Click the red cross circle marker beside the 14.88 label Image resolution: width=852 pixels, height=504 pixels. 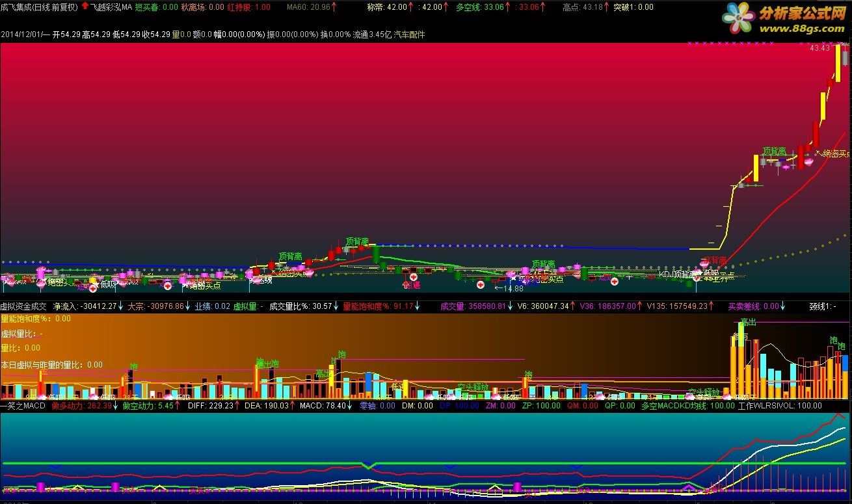[x=481, y=284]
